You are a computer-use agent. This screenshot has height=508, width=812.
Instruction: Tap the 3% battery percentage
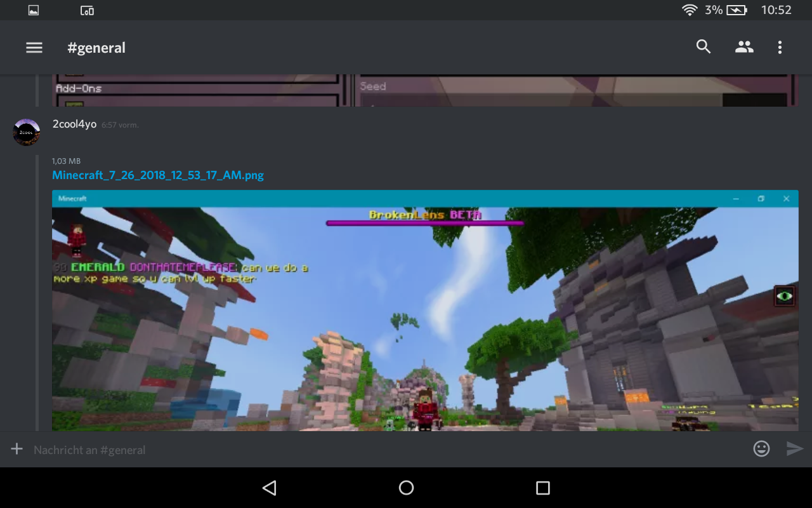pos(714,10)
